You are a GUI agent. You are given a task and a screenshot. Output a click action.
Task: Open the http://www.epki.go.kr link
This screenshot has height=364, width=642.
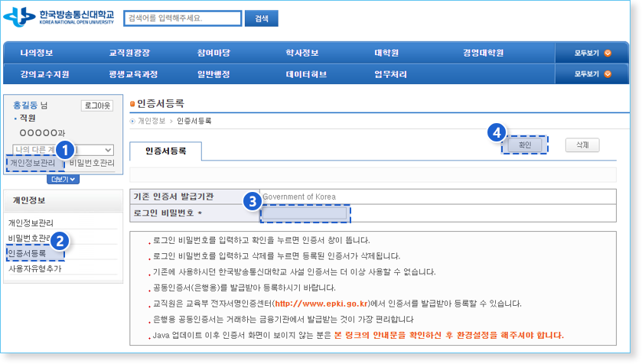tap(321, 304)
